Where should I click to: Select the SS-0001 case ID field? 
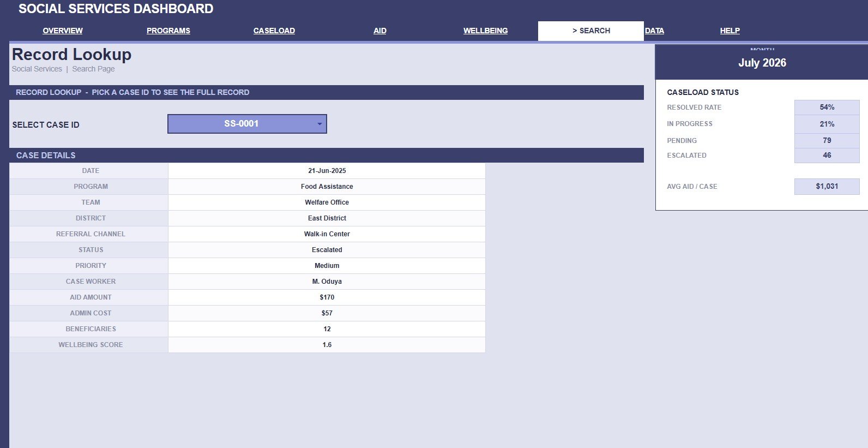click(247, 124)
